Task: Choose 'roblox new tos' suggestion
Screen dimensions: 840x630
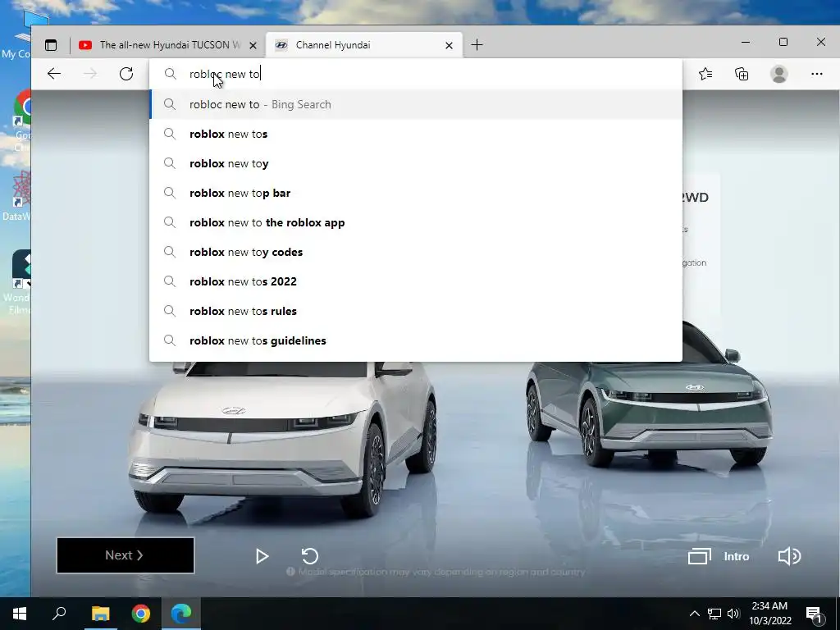Action: click(416, 134)
